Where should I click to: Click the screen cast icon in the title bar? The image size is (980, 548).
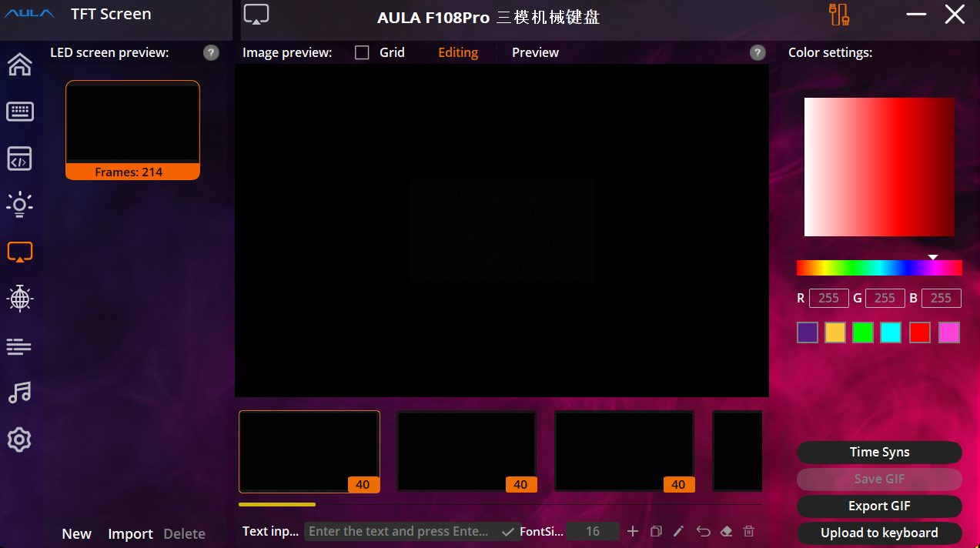tap(256, 15)
